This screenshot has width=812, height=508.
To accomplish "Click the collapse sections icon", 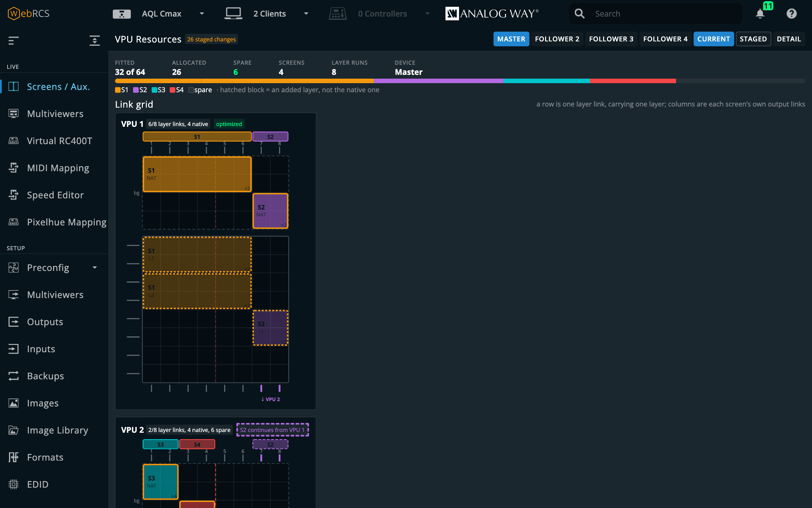I will click(95, 40).
